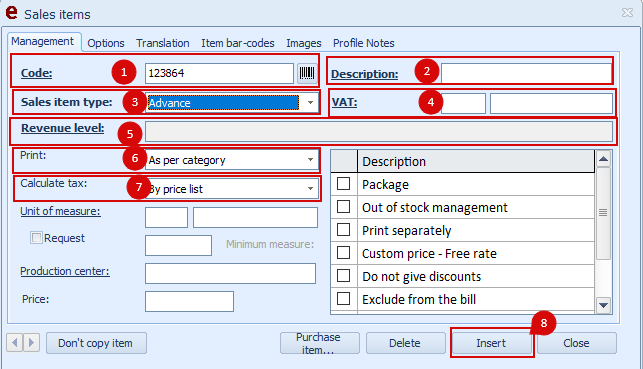Go to next item with right arrow

[32, 342]
